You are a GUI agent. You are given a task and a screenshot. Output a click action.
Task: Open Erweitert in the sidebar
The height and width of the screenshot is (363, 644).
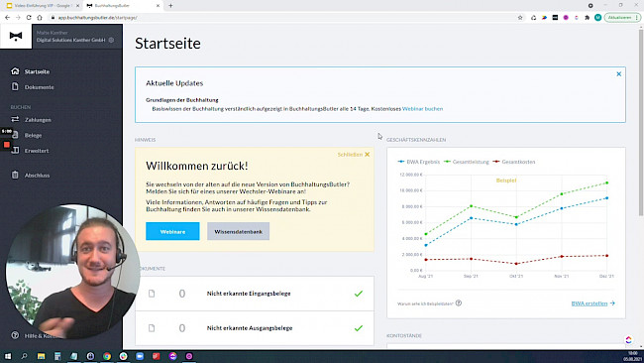37,151
